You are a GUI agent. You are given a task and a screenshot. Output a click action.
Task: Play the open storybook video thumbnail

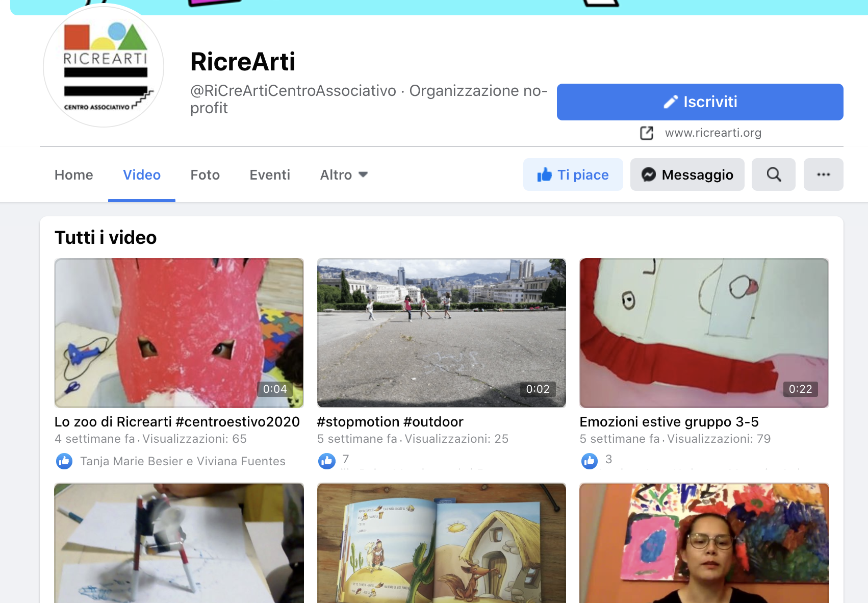[442, 543]
